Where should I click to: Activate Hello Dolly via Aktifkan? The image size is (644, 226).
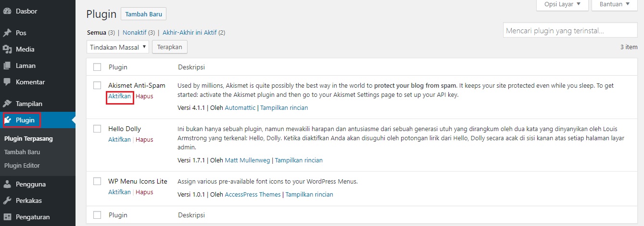120,139
